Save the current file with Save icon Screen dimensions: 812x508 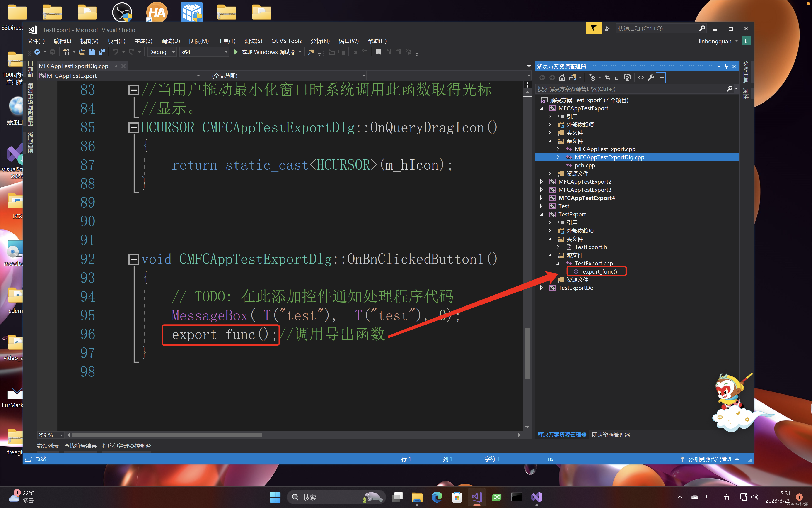tap(92, 52)
